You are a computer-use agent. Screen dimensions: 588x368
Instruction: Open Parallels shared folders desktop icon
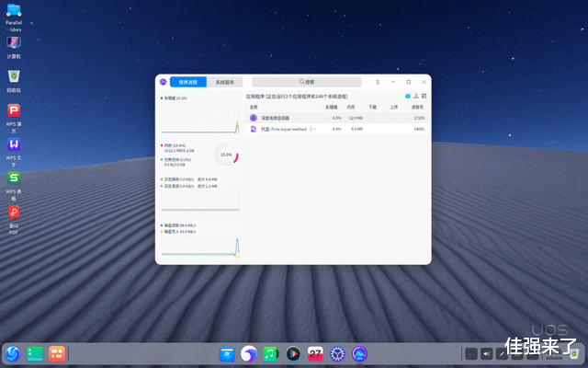click(x=14, y=17)
